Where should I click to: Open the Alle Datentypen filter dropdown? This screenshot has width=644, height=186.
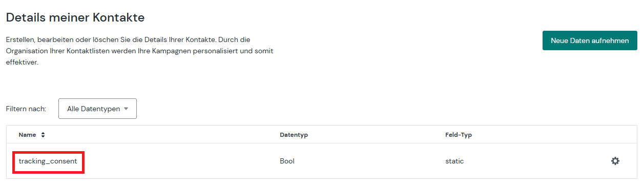coord(97,109)
